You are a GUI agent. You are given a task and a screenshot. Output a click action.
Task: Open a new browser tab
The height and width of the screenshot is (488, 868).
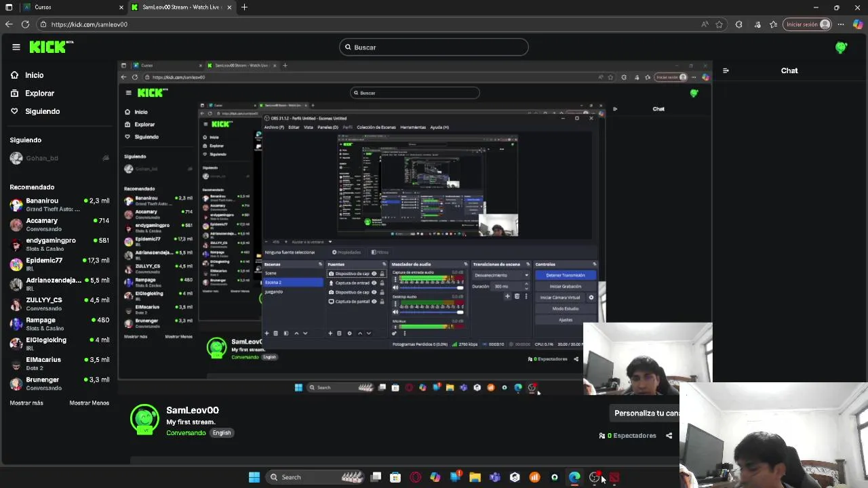[244, 7]
